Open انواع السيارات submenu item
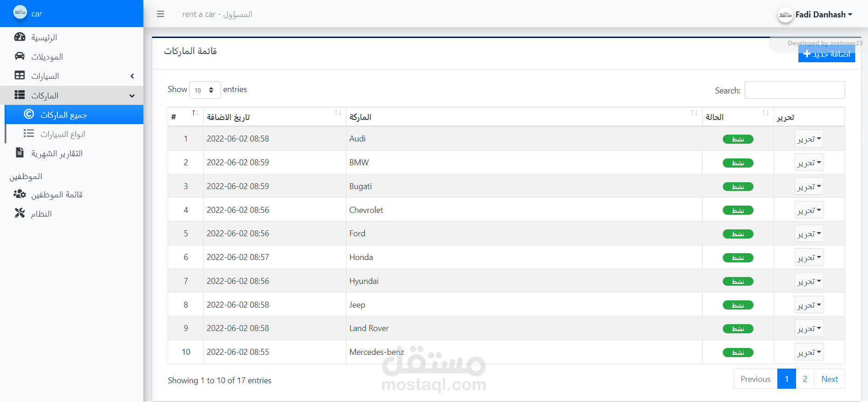The height and width of the screenshot is (402, 868). 74,134
